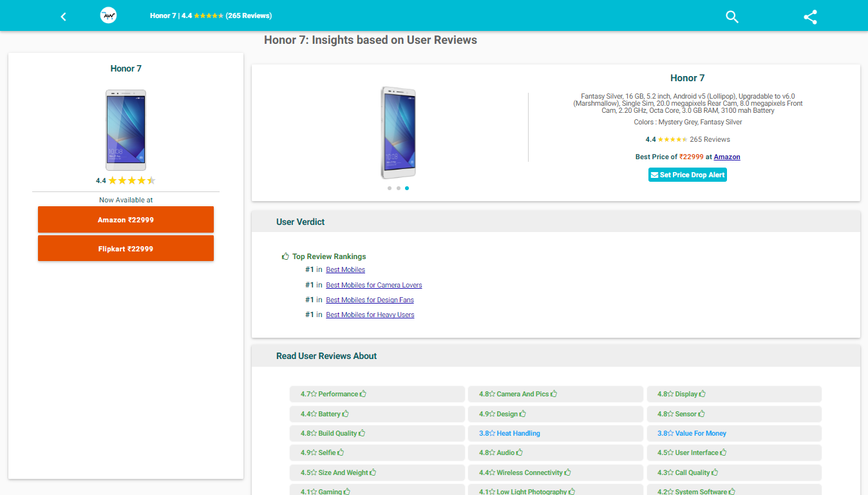Select the first image carousel dot

[x=390, y=188]
